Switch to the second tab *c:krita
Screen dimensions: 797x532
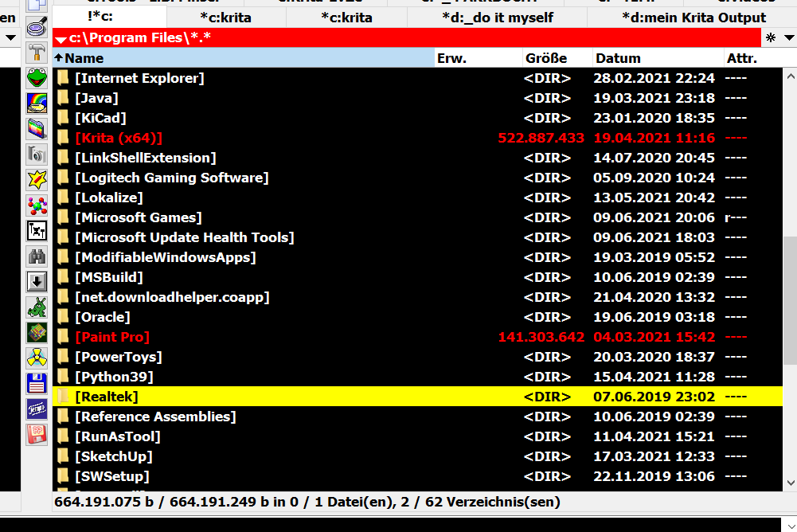click(225, 18)
